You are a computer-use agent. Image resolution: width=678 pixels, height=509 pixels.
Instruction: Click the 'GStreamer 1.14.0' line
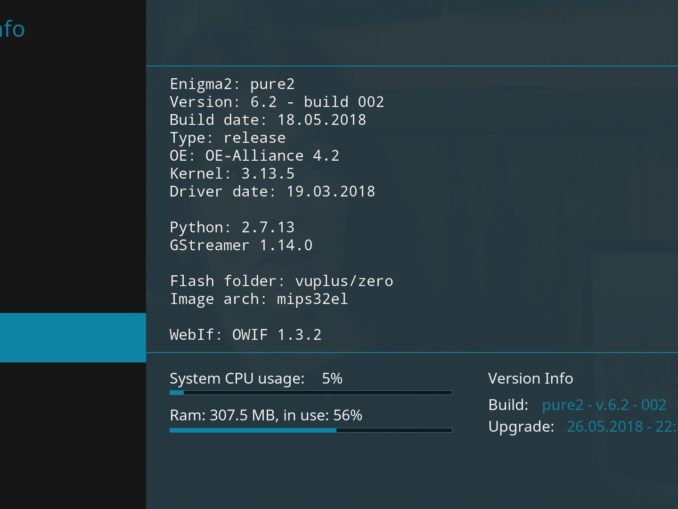[x=241, y=245]
